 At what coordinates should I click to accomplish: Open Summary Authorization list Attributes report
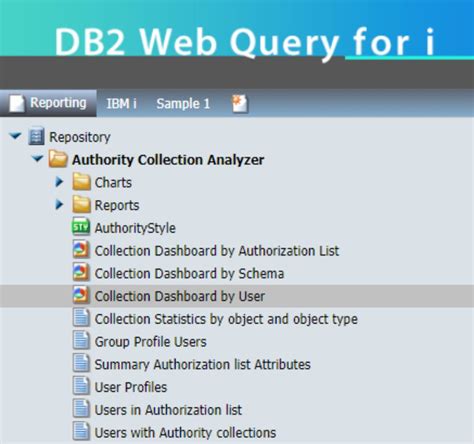pyautogui.click(x=203, y=364)
